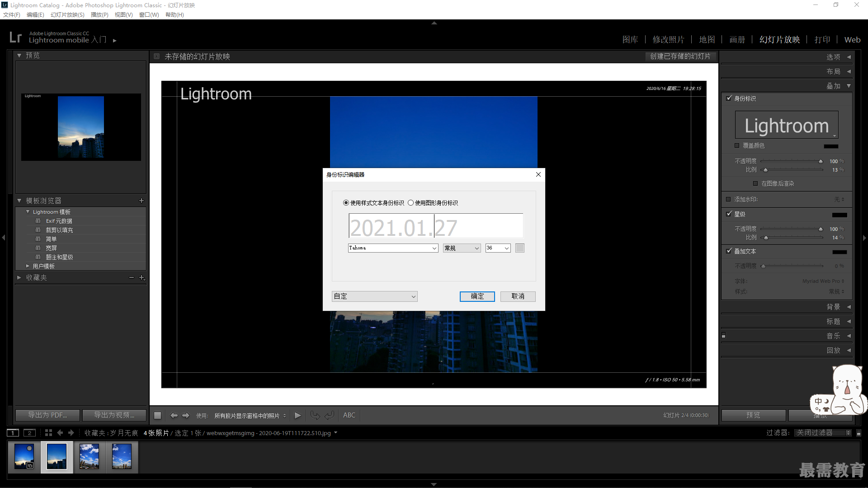Switch to the Develop module
The height and width of the screenshot is (488, 868).
point(669,40)
